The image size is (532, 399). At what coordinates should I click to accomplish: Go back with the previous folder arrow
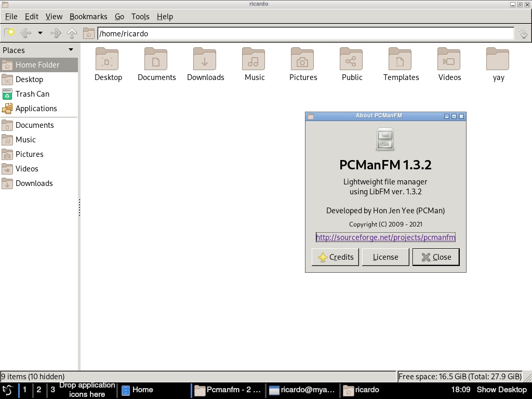[x=26, y=33]
